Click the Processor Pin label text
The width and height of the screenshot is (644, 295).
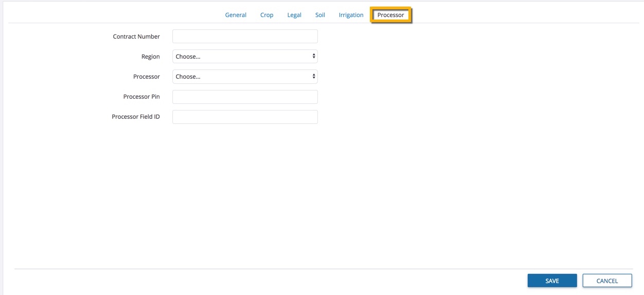click(x=141, y=97)
